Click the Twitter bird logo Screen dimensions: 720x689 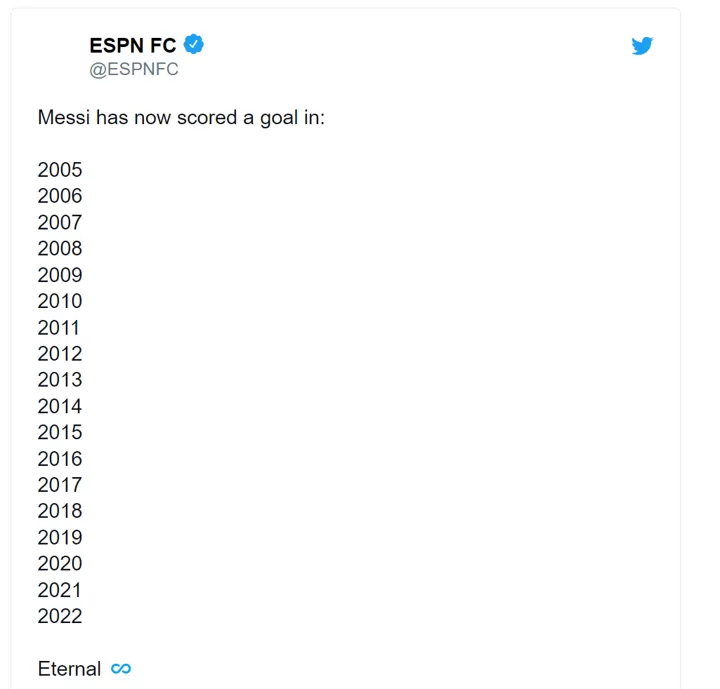[x=642, y=46]
